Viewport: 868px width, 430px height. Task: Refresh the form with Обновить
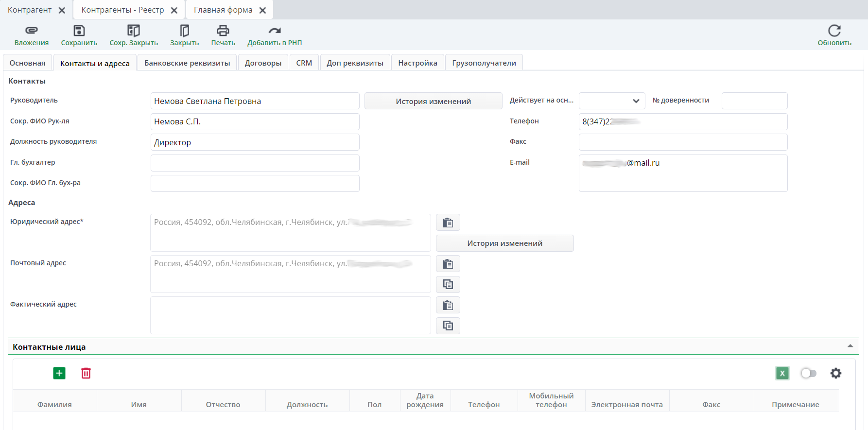pyautogui.click(x=834, y=31)
